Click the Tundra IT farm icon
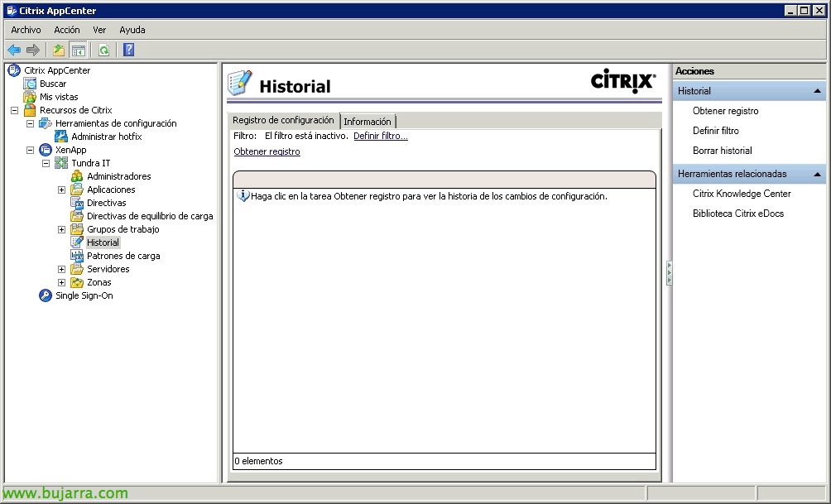The image size is (831, 504). 61,163
